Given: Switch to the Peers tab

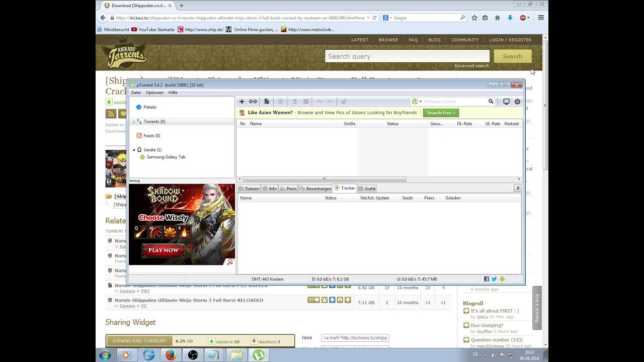Looking at the screenshot, I should coord(288,189).
